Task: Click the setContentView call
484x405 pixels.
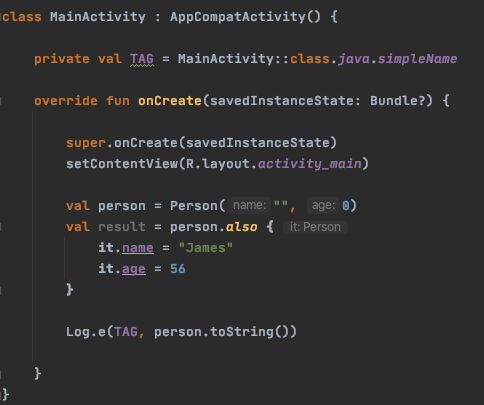Action: pyautogui.click(x=122, y=164)
